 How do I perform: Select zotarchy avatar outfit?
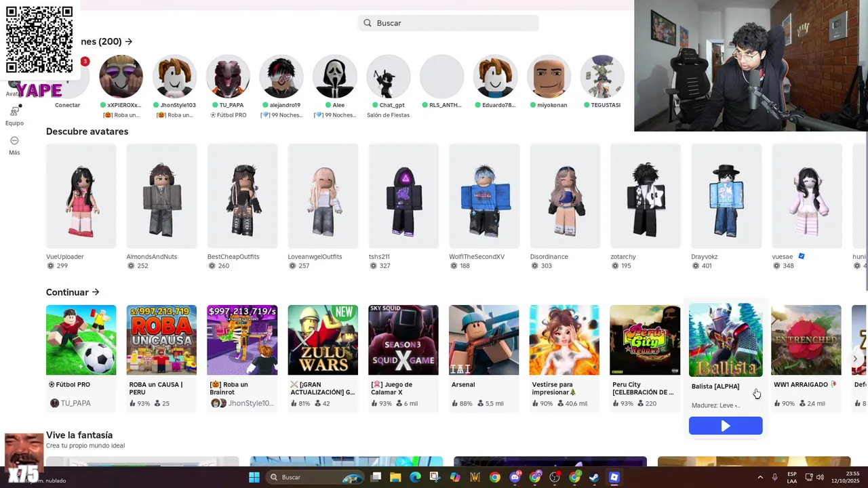pos(646,196)
